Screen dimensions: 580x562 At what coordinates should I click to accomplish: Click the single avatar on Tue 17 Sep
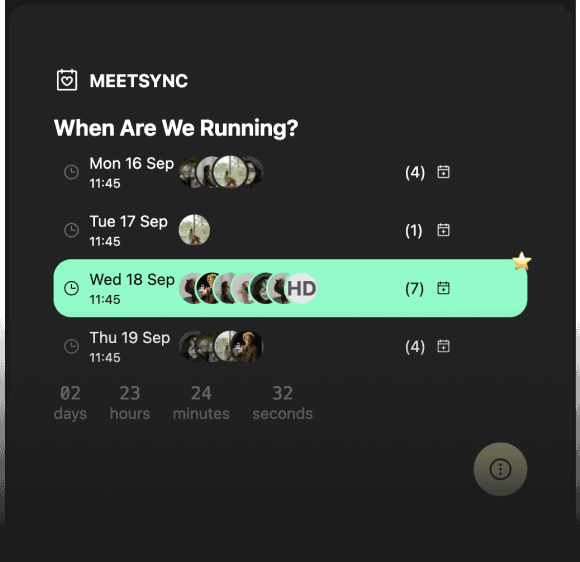click(x=195, y=230)
